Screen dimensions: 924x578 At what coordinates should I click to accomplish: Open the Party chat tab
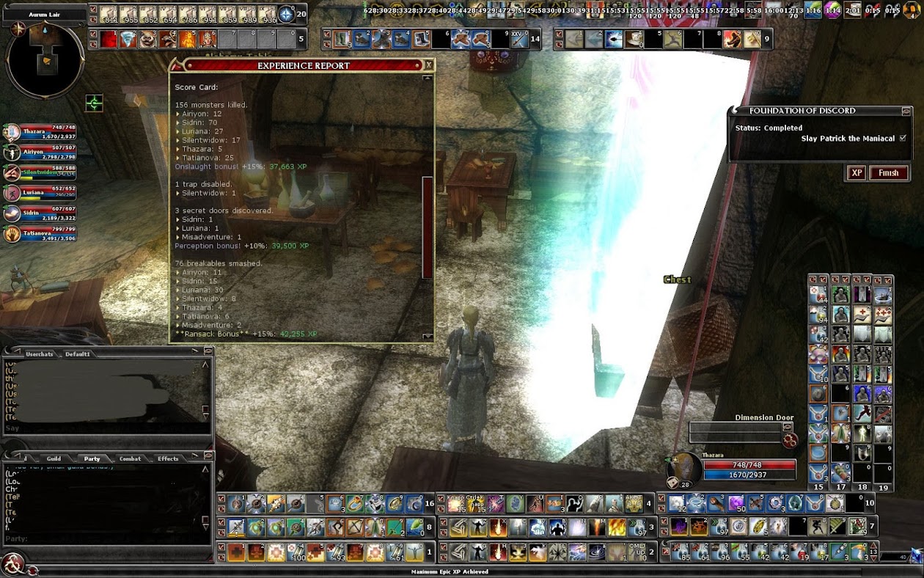tap(92, 458)
